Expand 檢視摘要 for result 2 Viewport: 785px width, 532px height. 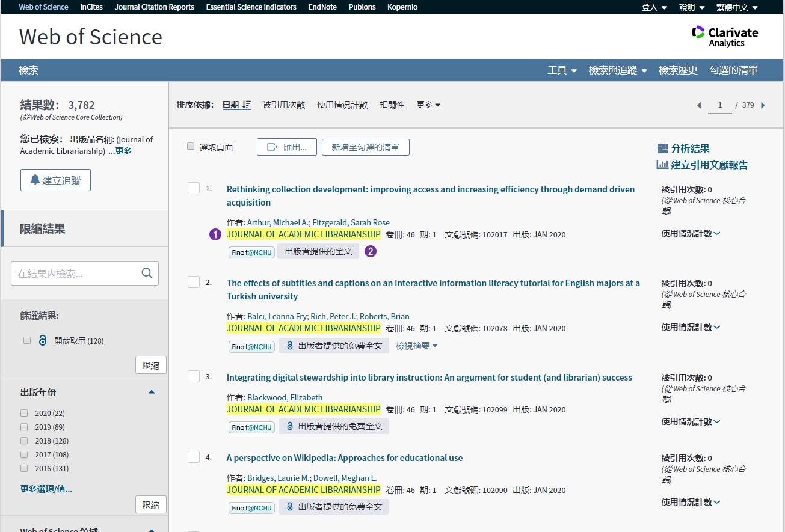417,346
